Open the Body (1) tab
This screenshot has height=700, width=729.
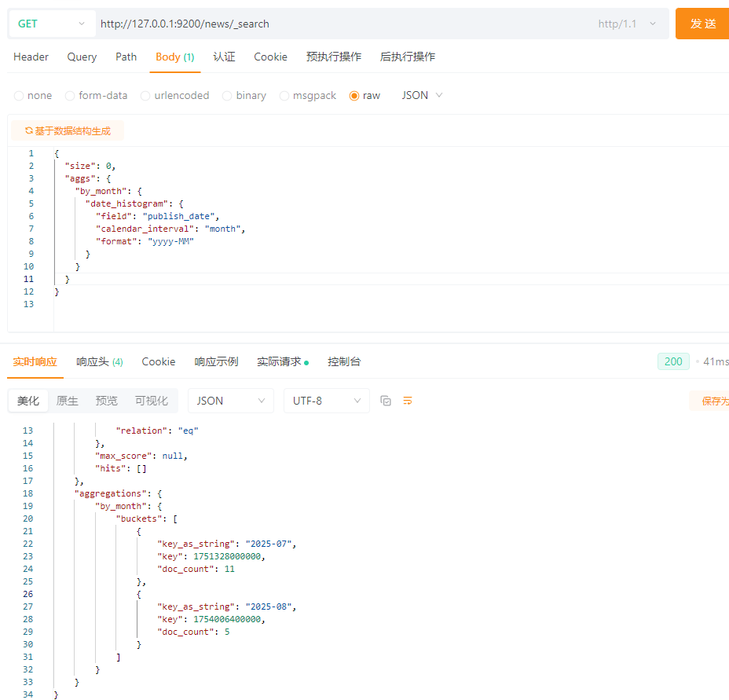pos(175,57)
